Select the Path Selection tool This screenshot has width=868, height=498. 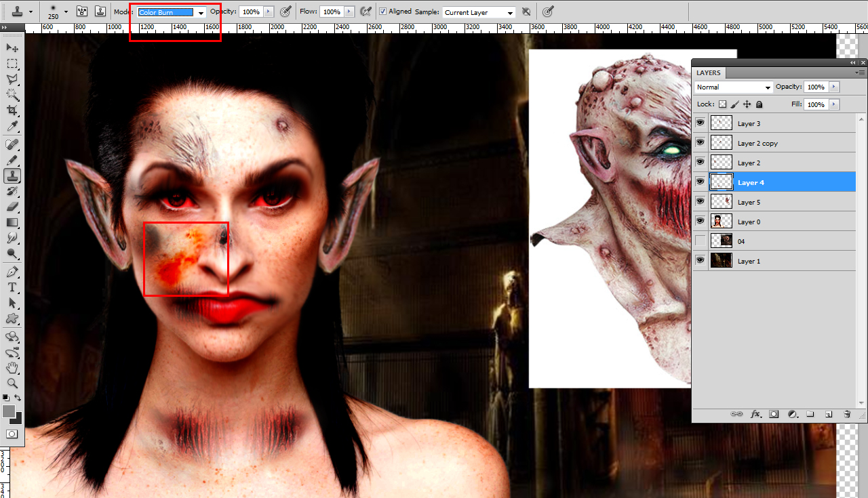click(12, 303)
